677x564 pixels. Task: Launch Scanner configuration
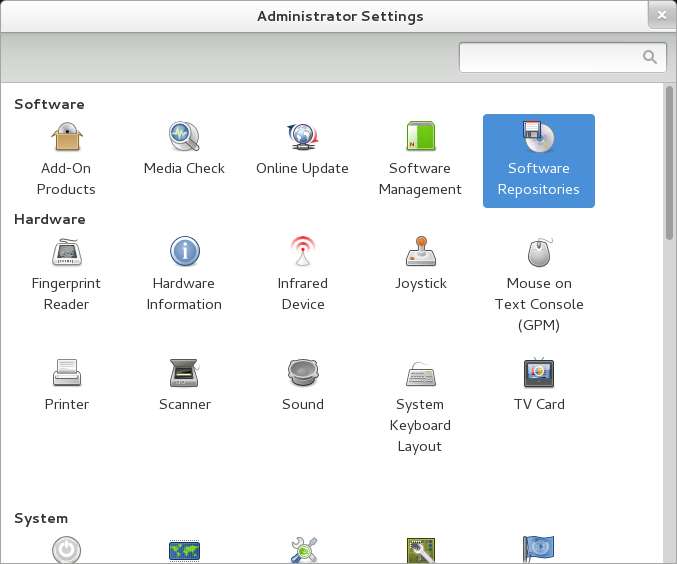[184, 384]
